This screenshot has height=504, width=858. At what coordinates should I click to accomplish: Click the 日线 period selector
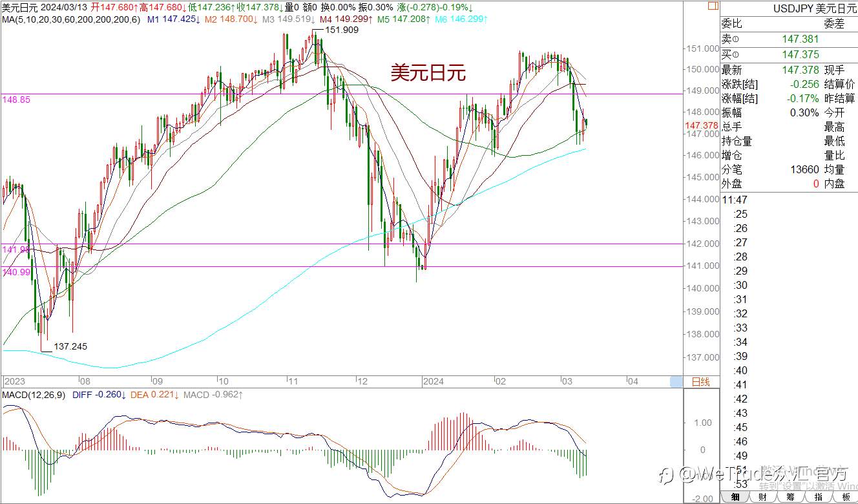click(x=700, y=382)
